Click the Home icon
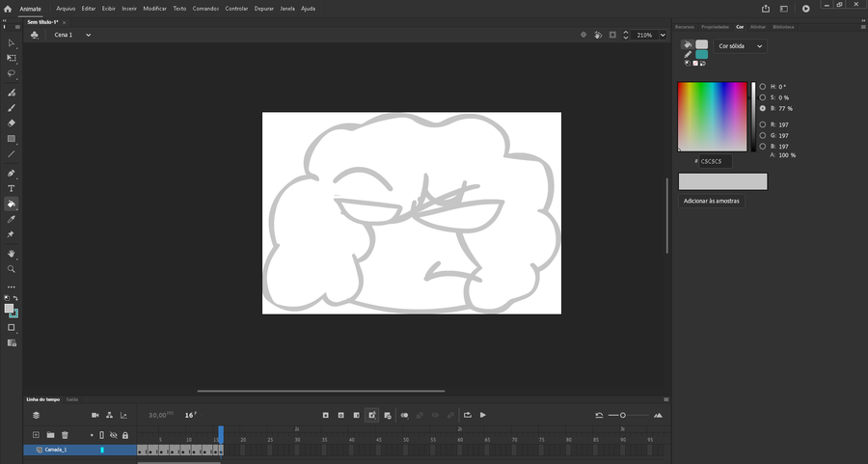This screenshot has width=868, height=464. pos(8,9)
